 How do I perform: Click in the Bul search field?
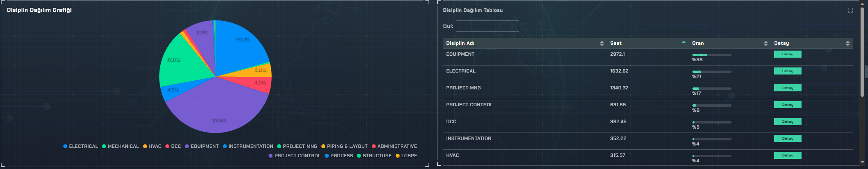pyautogui.click(x=487, y=26)
